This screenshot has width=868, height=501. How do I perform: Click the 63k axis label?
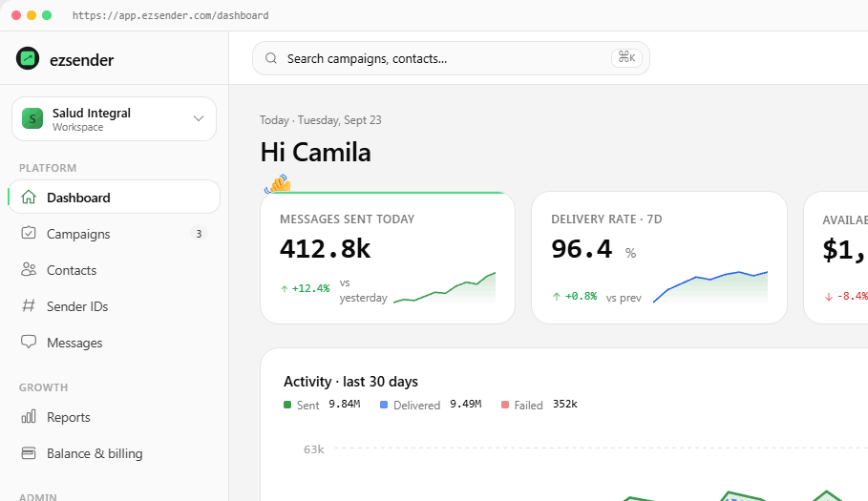coord(314,449)
